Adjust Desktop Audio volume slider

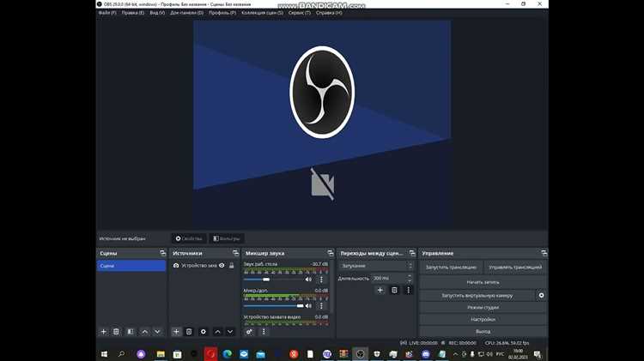pyautogui.click(x=273, y=280)
